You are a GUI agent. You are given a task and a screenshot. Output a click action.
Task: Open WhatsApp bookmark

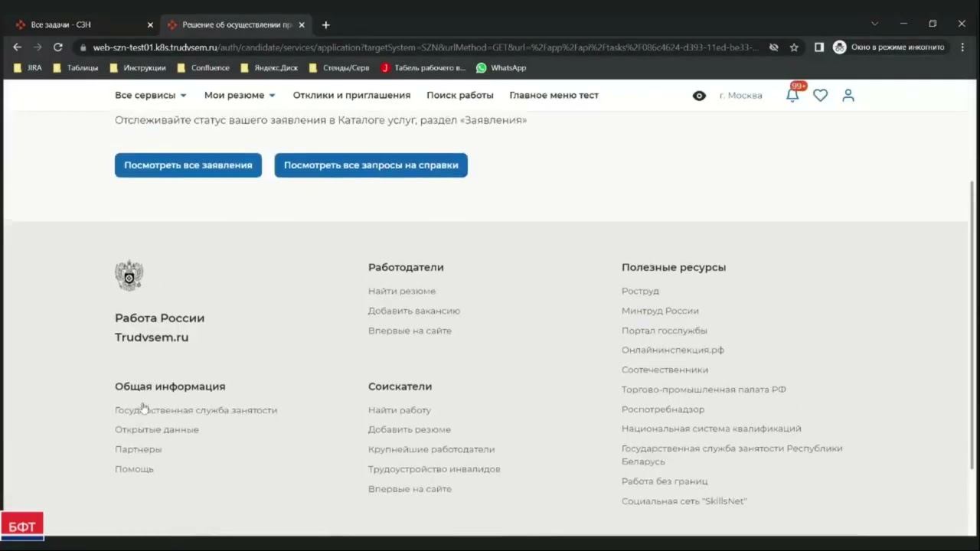(501, 67)
